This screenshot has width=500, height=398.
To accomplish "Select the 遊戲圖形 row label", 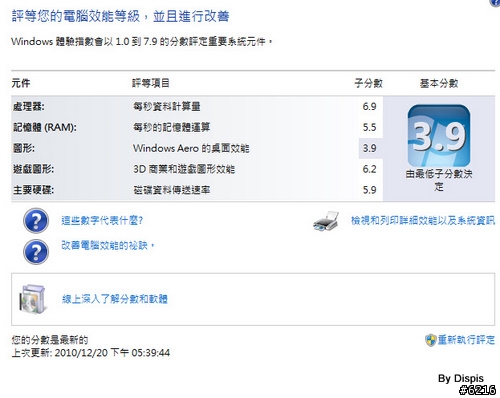I will tap(33, 169).
